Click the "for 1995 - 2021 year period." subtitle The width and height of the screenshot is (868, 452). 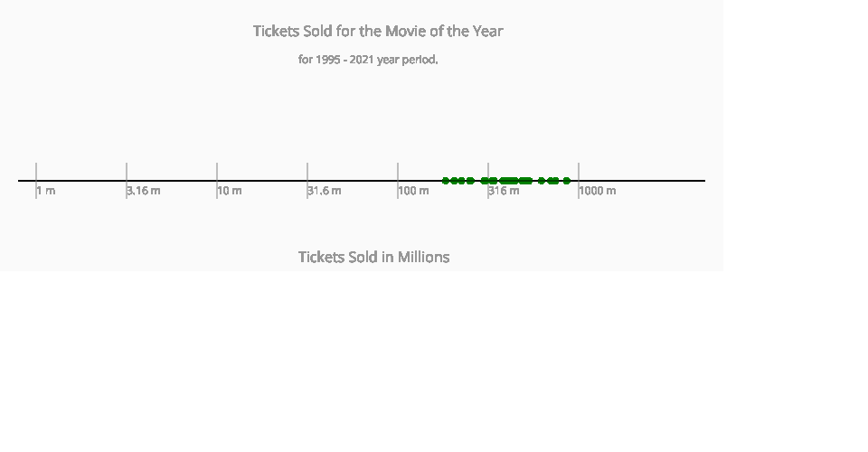tap(368, 60)
